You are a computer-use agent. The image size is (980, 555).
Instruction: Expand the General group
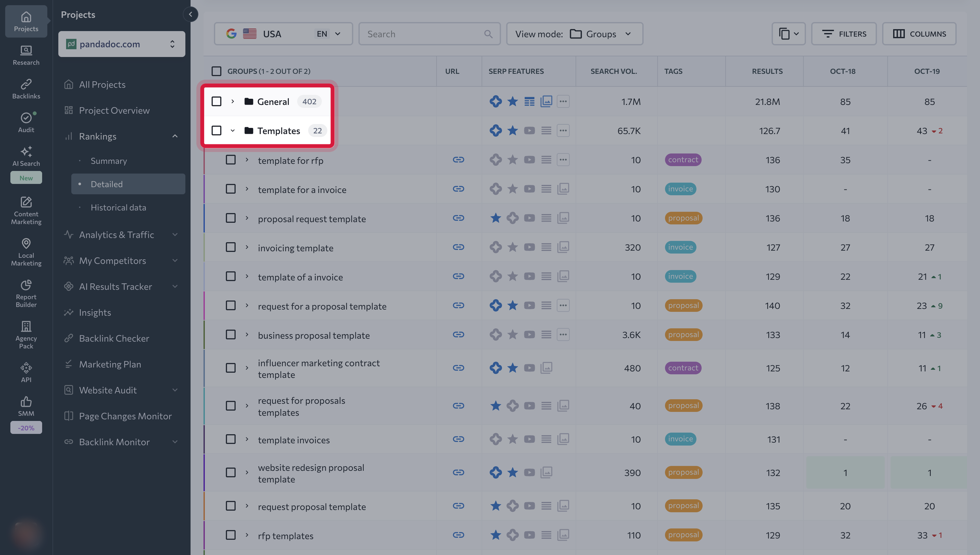point(232,101)
